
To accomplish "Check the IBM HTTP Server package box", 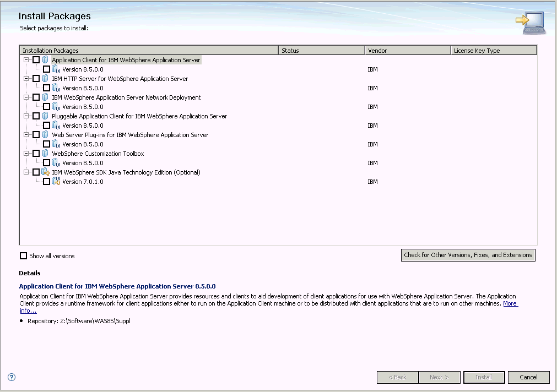I will point(36,79).
